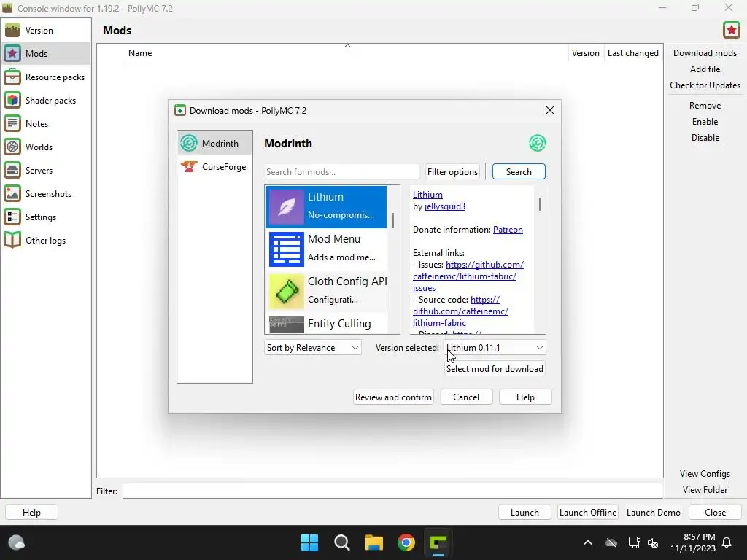747x560 pixels.
Task: Open Other logs book icon
Action: [12, 241]
